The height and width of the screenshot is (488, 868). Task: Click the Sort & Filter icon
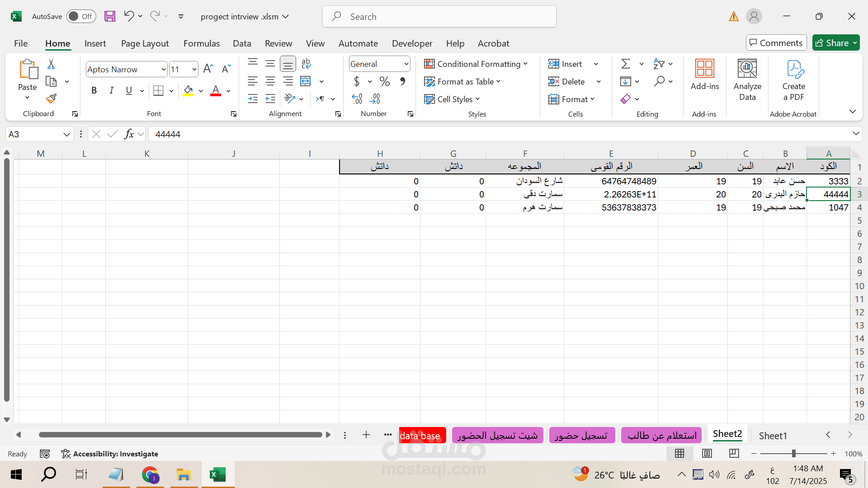coord(659,64)
